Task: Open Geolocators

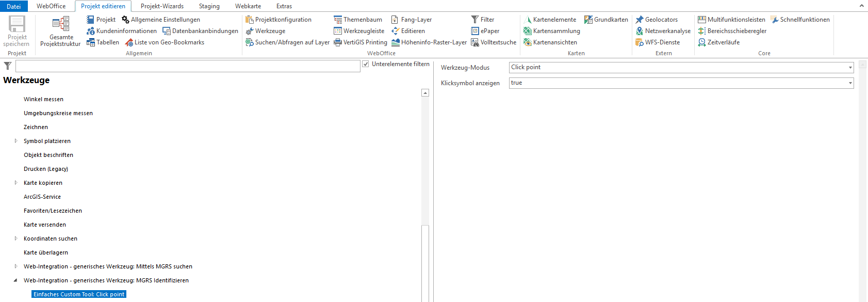Action: [657, 20]
